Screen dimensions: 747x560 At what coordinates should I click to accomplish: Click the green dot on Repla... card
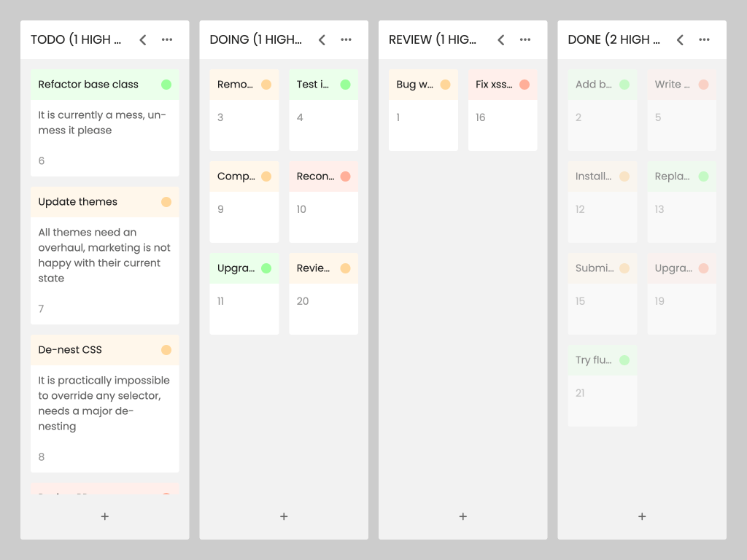point(704,176)
